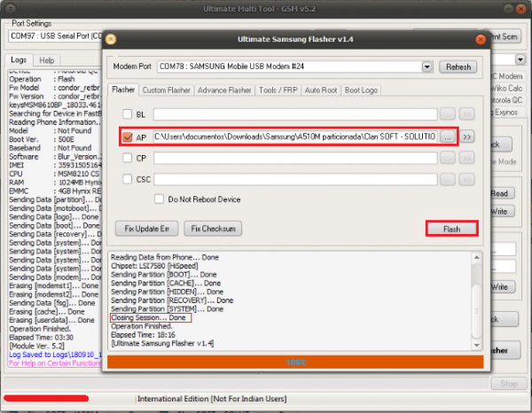Browse for CP file with ellipsis button
532x413 pixels.
(x=448, y=158)
